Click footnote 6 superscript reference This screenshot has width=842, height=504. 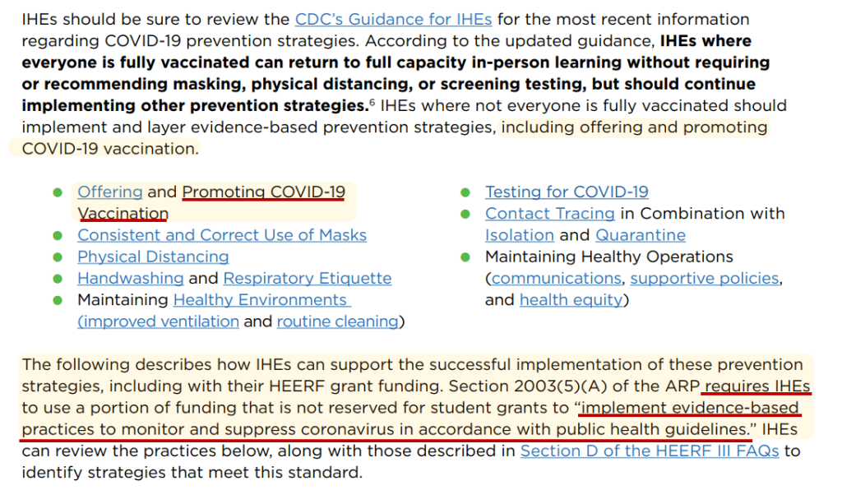(x=372, y=101)
